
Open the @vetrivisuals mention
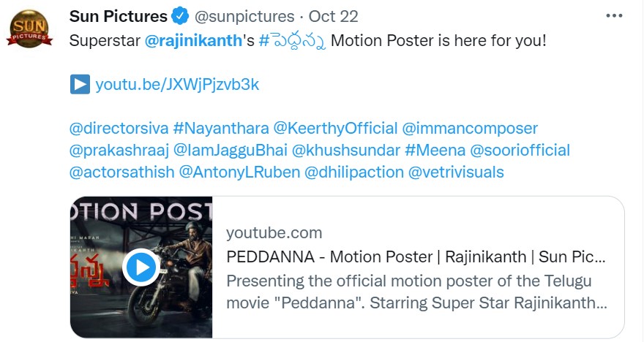tap(456, 173)
